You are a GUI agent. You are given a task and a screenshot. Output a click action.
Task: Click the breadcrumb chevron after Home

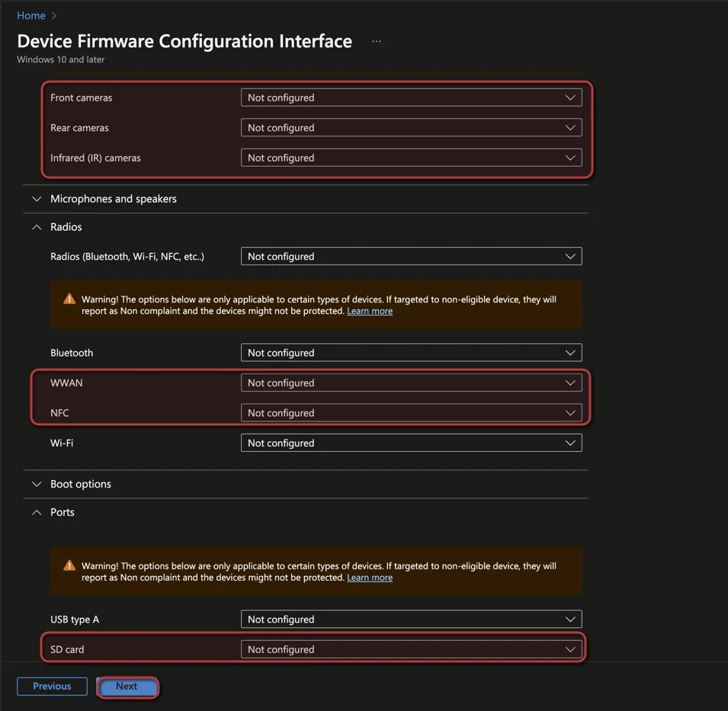tap(54, 16)
